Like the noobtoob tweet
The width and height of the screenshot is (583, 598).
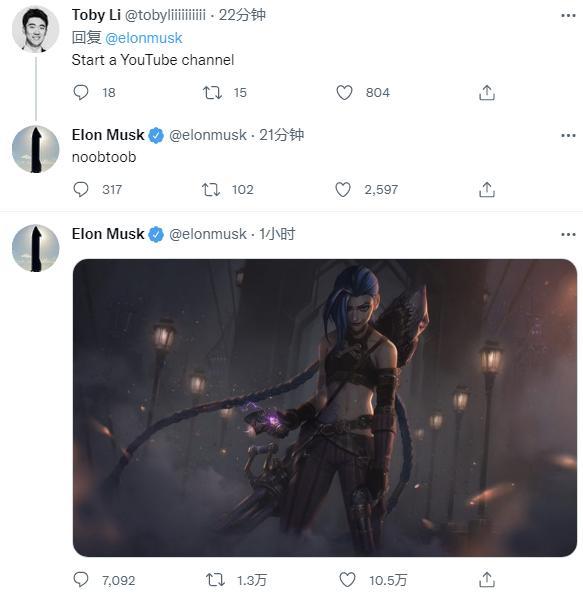point(343,189)
